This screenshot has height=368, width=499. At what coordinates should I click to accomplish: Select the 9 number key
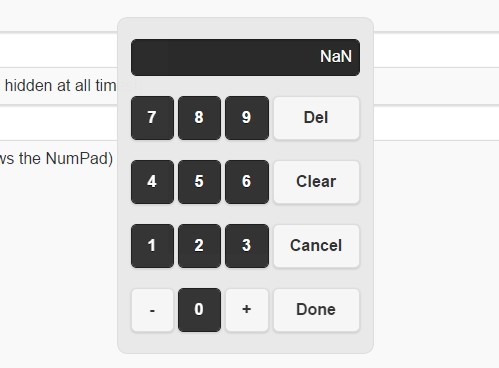coord(247,118)
